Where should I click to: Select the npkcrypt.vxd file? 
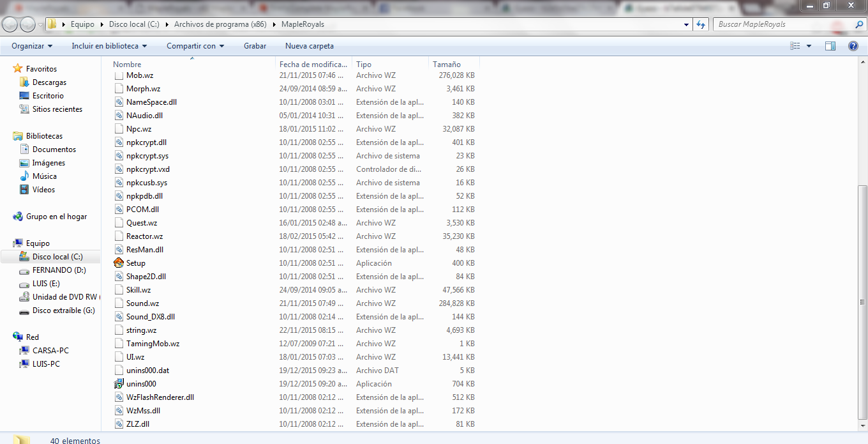(148, 169)
